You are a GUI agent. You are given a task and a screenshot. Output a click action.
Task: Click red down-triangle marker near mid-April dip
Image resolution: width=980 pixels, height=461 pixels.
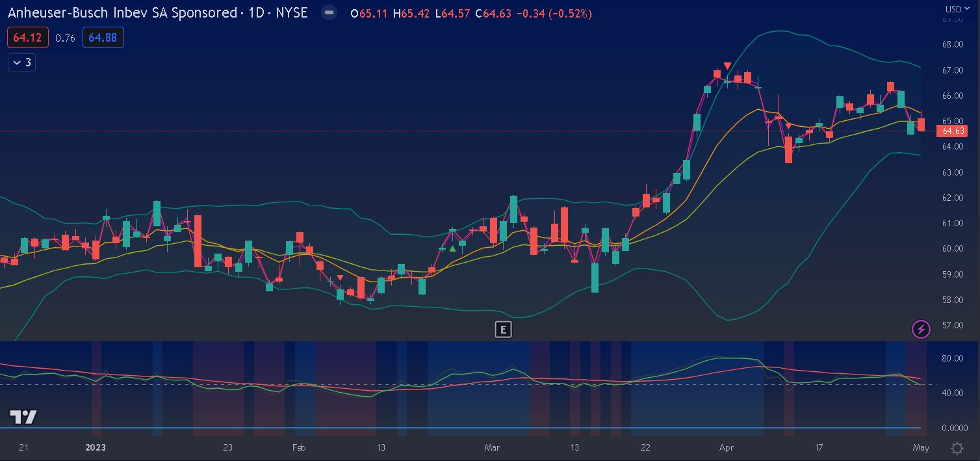click(x=788, y=125)
